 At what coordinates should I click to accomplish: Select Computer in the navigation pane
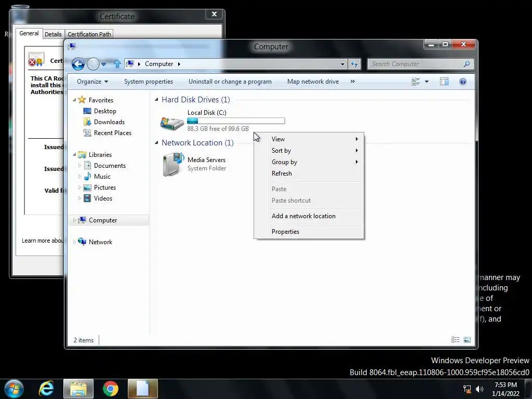pyautogui.click(x=103, y=220)
